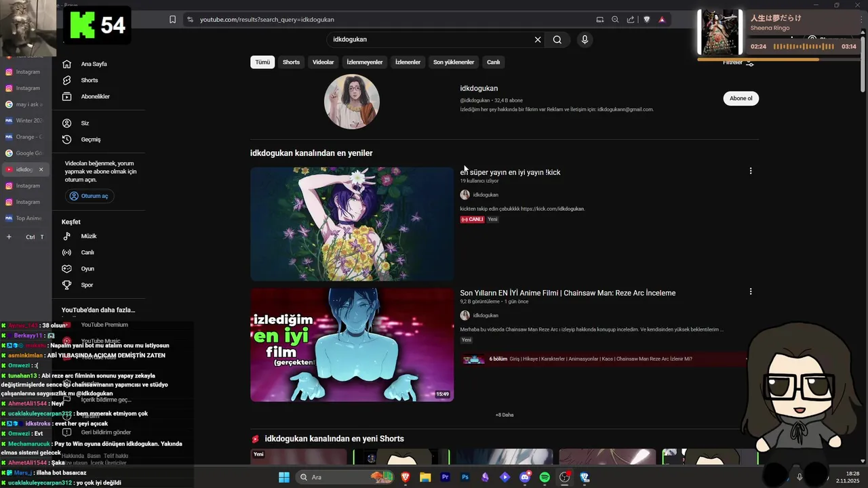Open Premiere Pro from taskbar
The image size is (868, 488).
(446, 477)
